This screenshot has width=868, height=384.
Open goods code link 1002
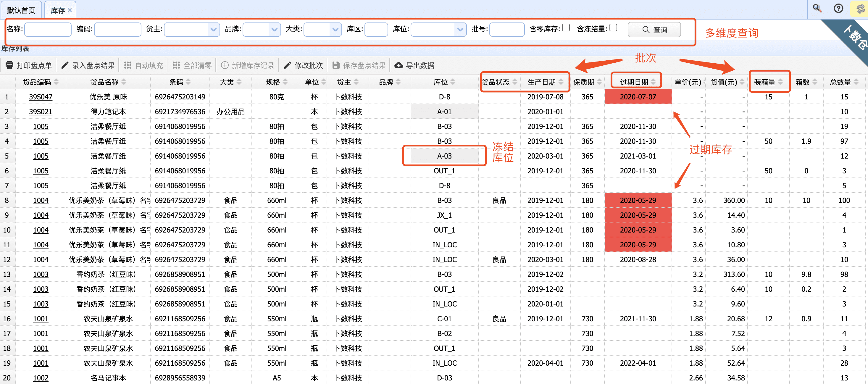pos(41,378)
